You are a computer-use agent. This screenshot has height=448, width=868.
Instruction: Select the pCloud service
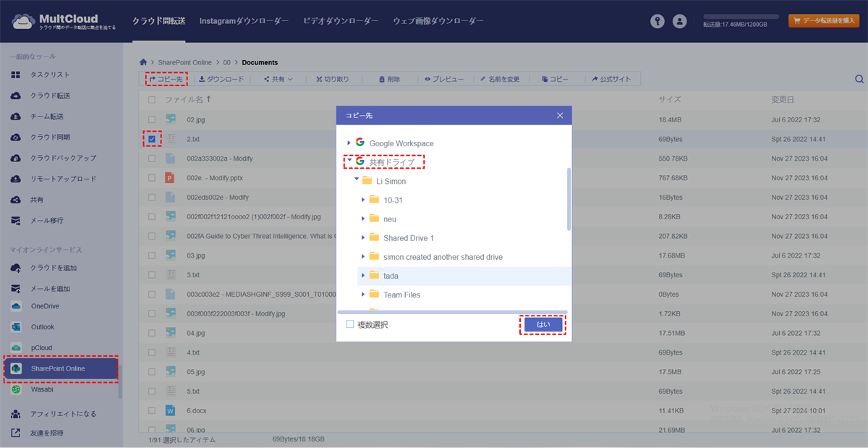pyautogui.click(x=41, y=347)
